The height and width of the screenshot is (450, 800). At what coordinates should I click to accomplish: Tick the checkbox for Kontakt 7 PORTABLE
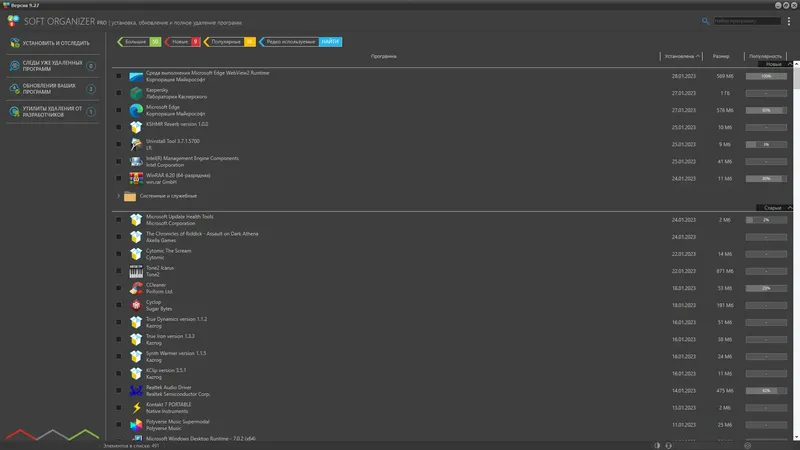[x=118, y=408]
